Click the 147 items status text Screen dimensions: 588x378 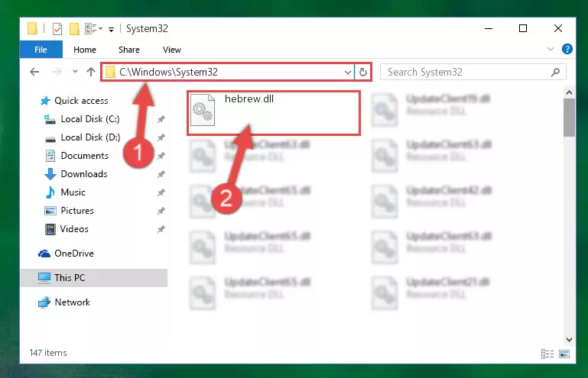point(48,353)
